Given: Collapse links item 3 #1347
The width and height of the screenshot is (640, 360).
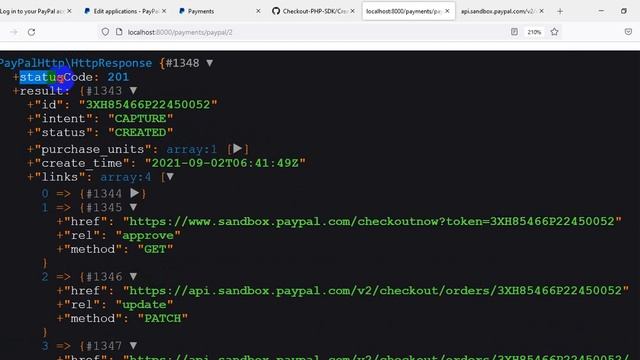Looking at the screenshot, I should tap(133, 346).
